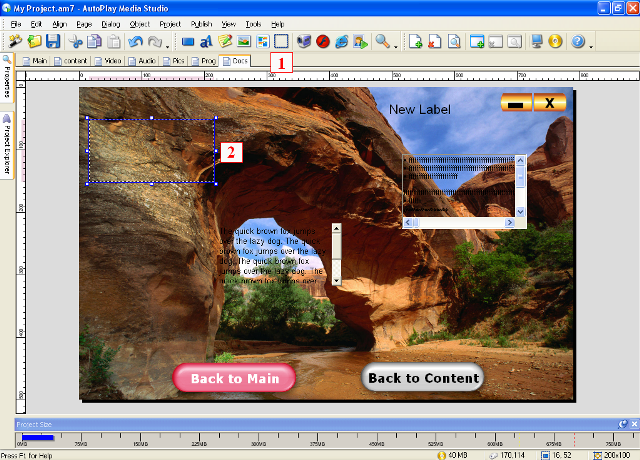This screenshot has height=460, width=640.
Task: Click the scrollbar of the paragraph text object
Action: point(337,254)
